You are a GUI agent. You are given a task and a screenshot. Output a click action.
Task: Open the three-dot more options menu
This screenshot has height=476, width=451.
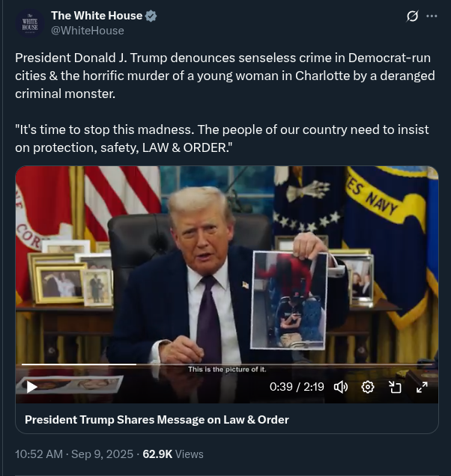pyautogui.click(x=432, y=16)
